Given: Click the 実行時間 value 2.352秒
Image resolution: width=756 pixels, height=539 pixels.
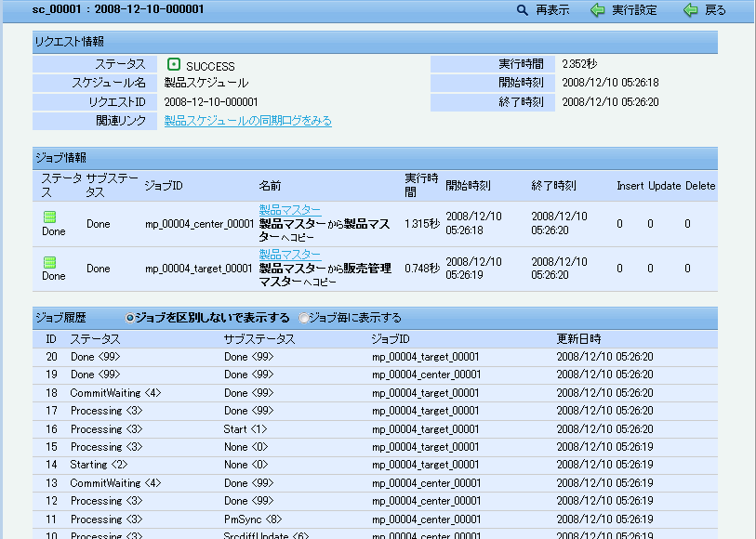Looking at the screenshot, I should click(x=579, y=63).
